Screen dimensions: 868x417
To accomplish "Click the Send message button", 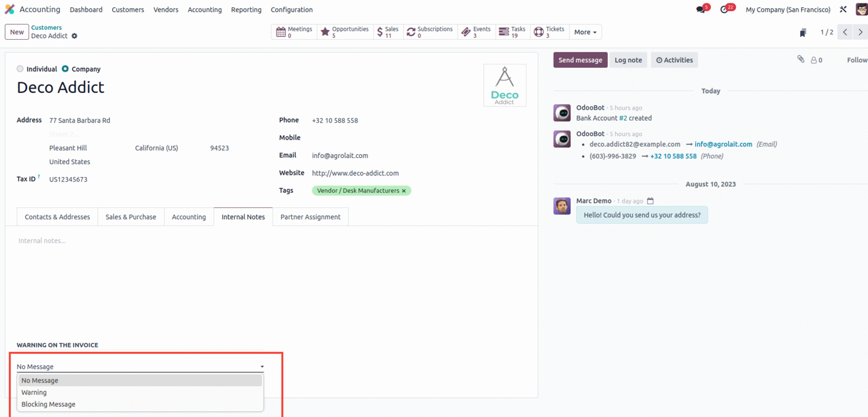I will (580, 60).
